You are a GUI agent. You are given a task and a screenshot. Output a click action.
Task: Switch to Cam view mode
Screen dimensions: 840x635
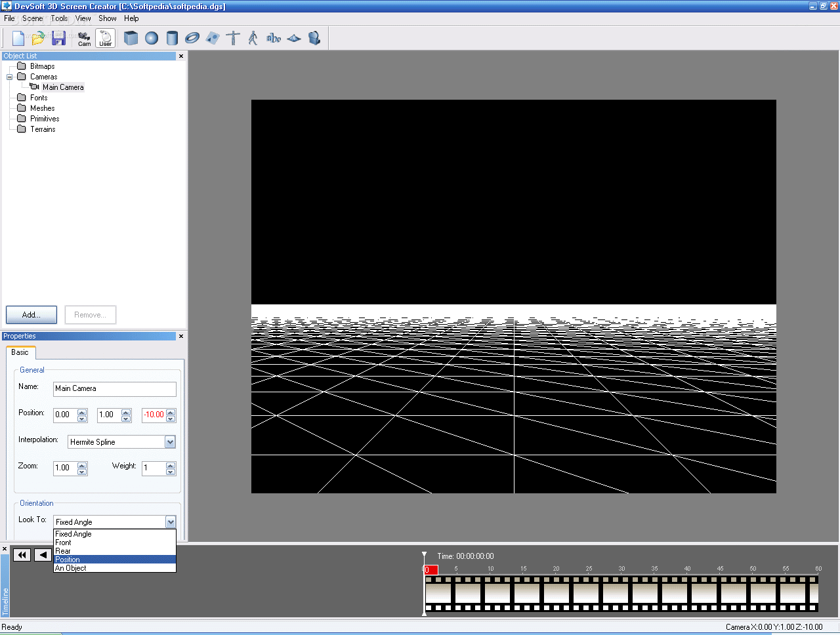click(x=85, y=38)
